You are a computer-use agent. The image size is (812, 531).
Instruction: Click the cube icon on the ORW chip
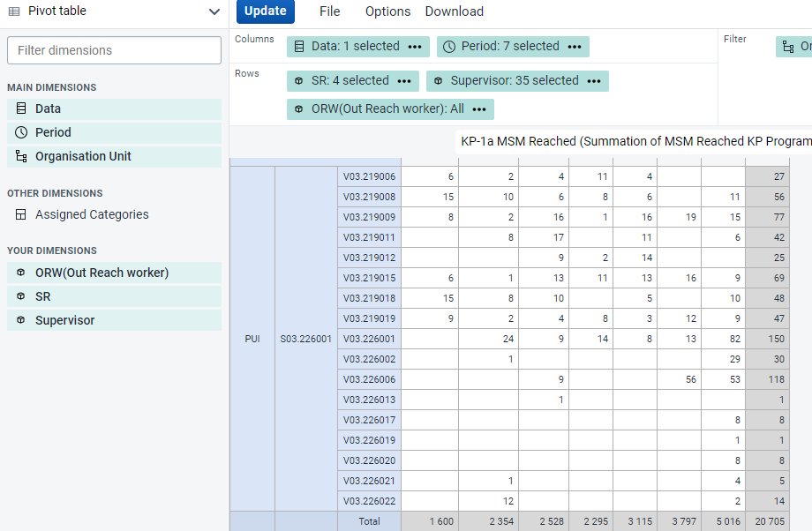pos(299,109)
